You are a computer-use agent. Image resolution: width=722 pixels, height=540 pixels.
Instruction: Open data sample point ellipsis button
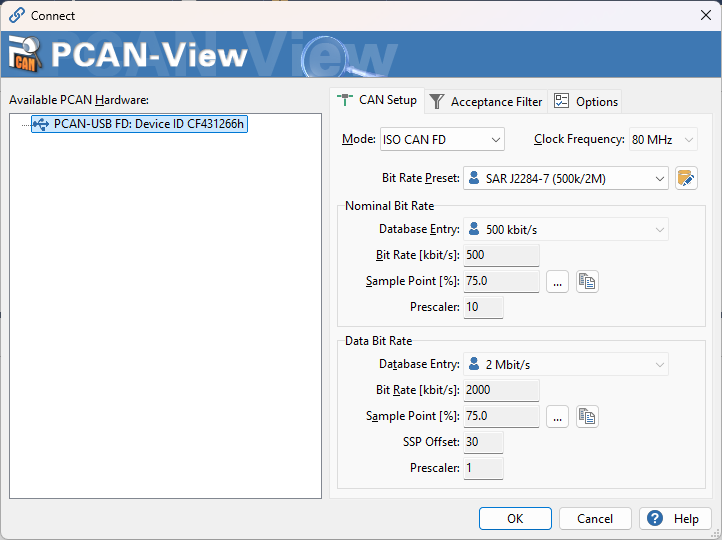coord(557,417)
